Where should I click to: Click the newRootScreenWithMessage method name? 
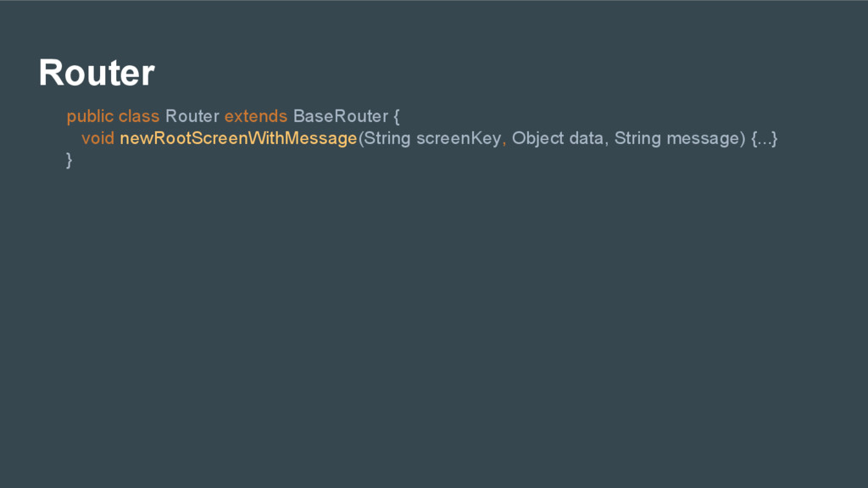click(x=238, y=138)
